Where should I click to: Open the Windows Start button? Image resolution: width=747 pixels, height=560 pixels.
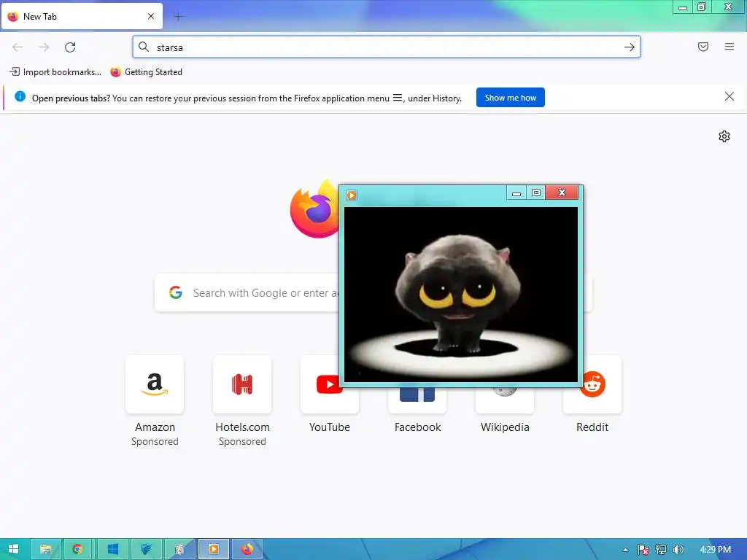coord(13,549)
